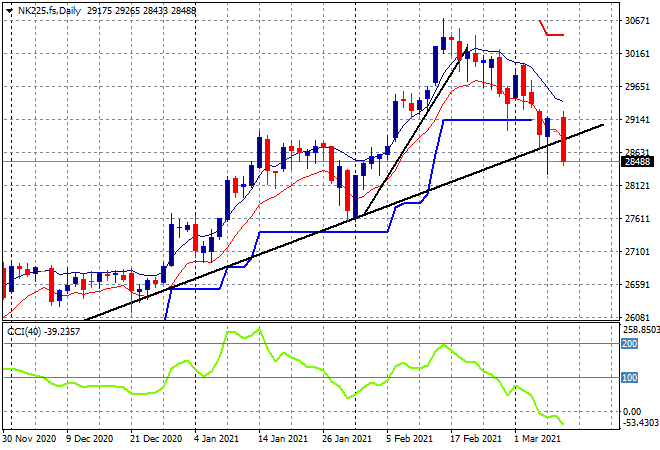Click the 5 Feb 2021 date label
The image size is (660, 450).
(409, 439)
